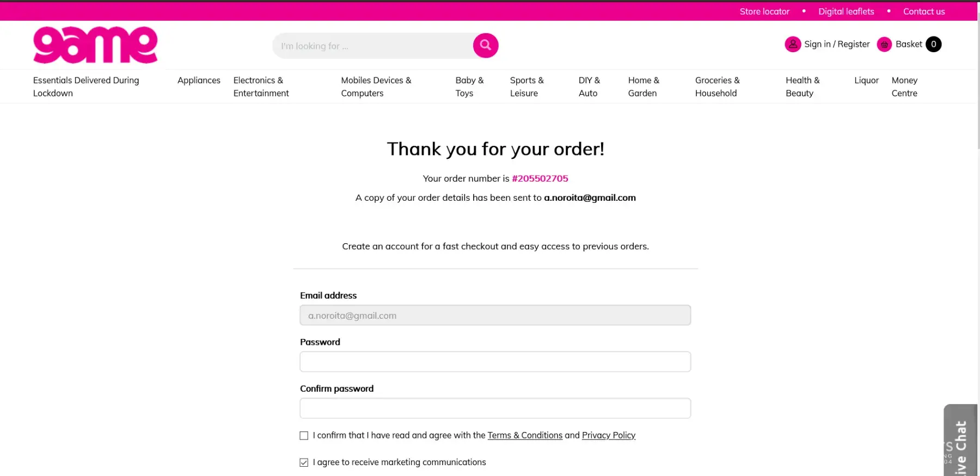This screenshot has height=476, width=980.
Task: Click the Store locator link
Action: point(764,11)
